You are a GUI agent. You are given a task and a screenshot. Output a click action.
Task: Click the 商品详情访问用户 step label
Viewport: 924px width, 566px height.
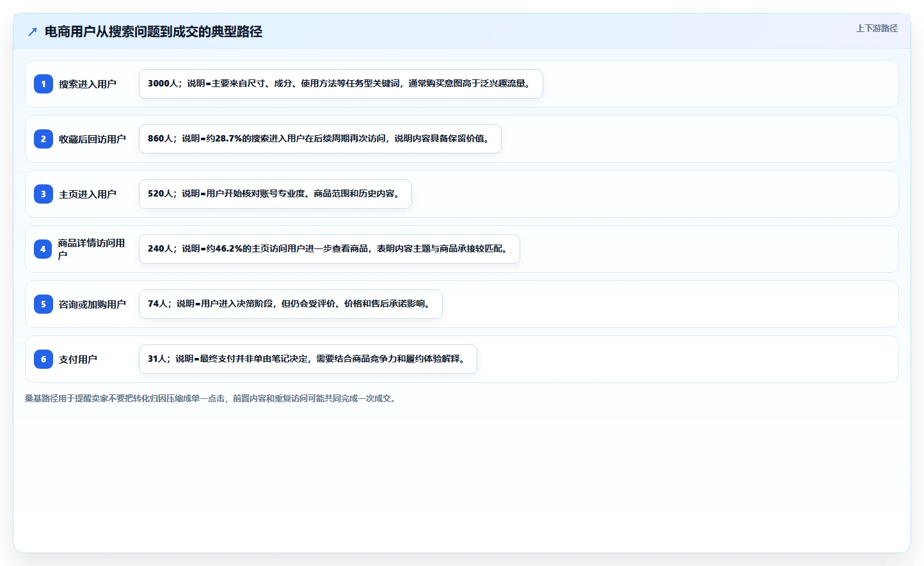[x=92, y=249]
